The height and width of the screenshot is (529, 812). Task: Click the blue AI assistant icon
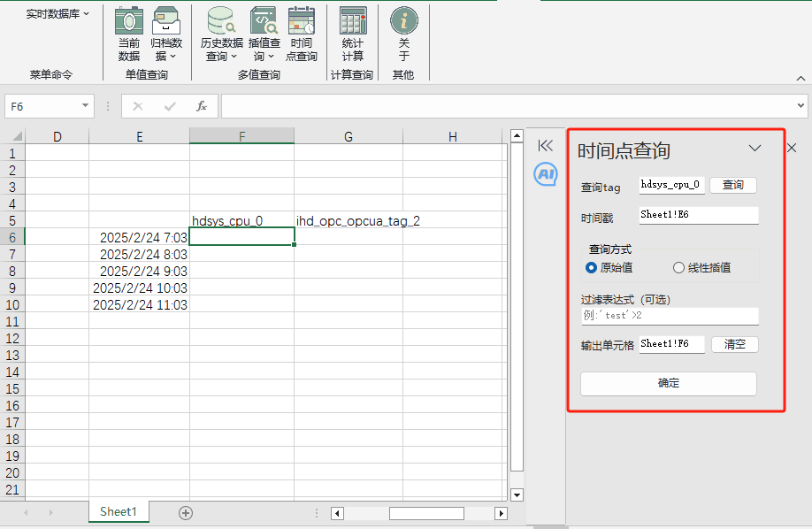click(546, 174)
